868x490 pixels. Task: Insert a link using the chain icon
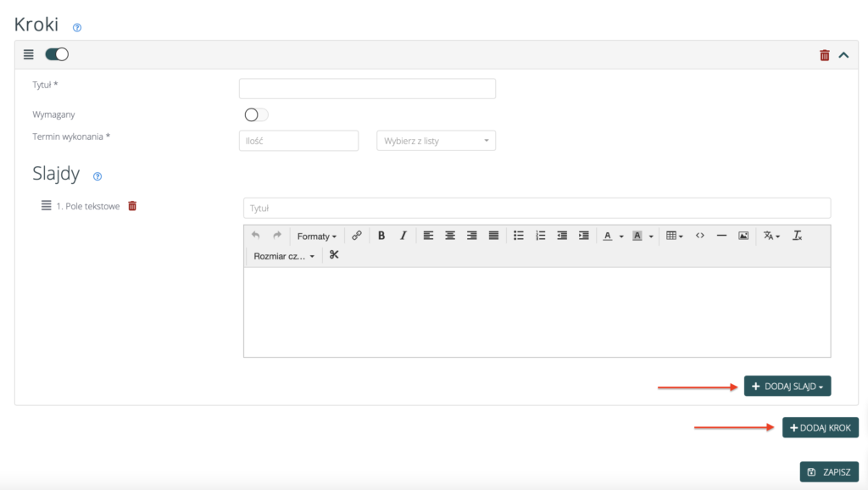(357, 236)
